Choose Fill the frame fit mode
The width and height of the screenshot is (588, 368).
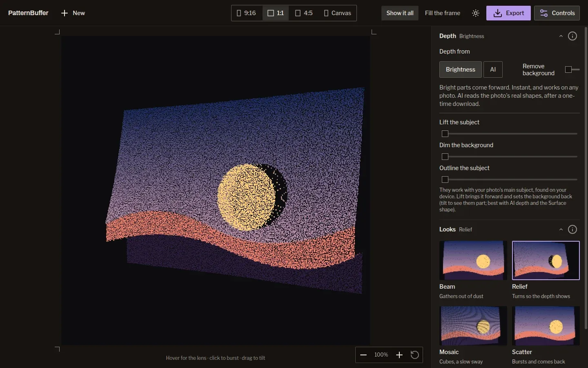[442, 13]
